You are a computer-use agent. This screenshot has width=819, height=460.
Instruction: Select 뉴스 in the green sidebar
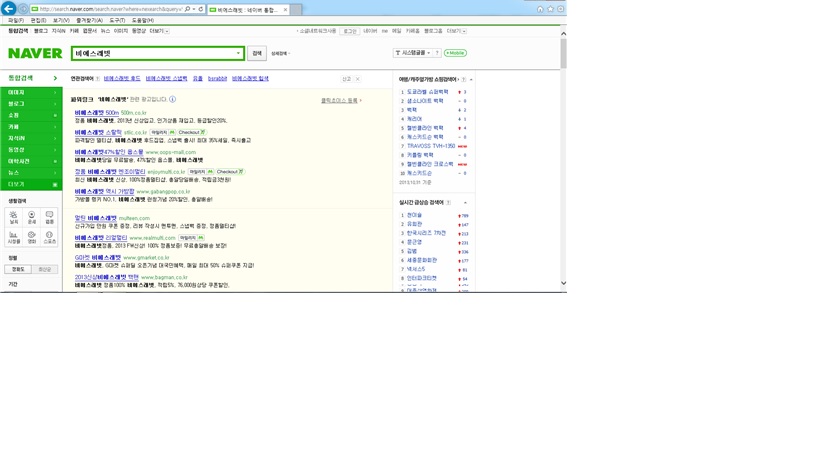coord(31,173)
